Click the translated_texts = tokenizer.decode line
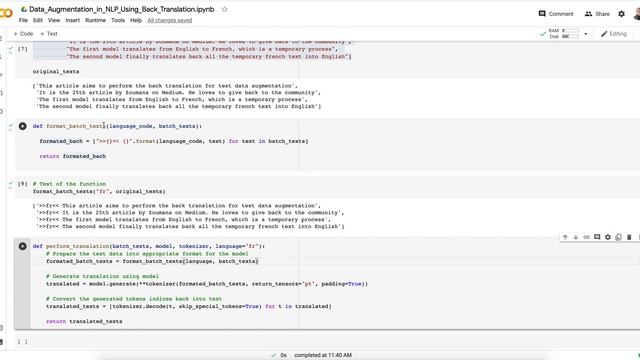This screenshot has width=640, height=360. (x=189, y=307)
